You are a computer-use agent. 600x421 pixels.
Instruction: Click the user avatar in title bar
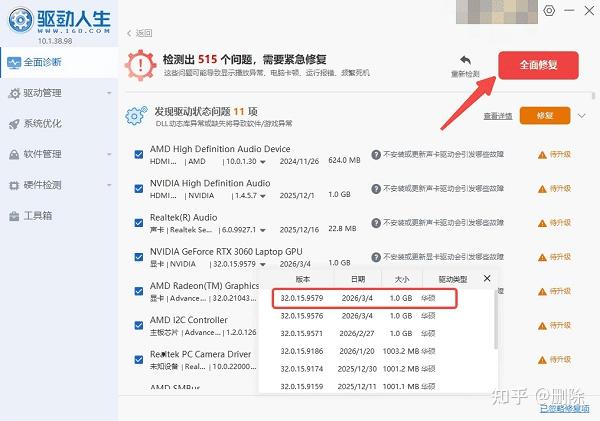497,11
